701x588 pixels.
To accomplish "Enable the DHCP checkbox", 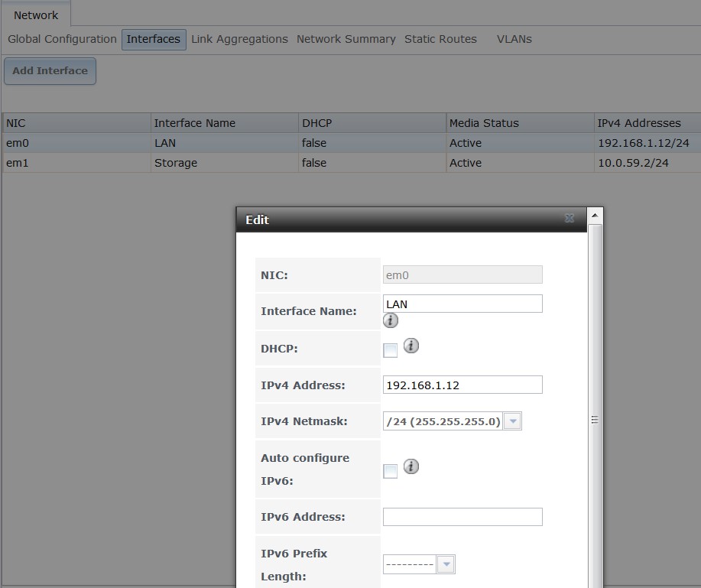I will point(390,351).
